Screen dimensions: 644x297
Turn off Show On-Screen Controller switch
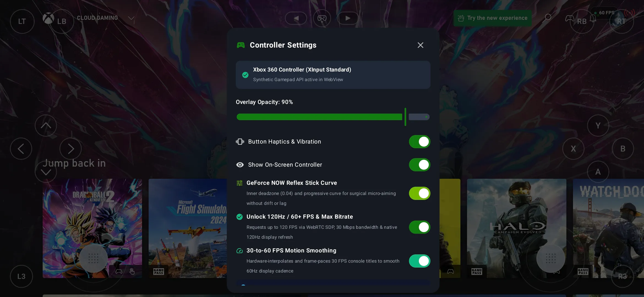(x=419, y=165)
